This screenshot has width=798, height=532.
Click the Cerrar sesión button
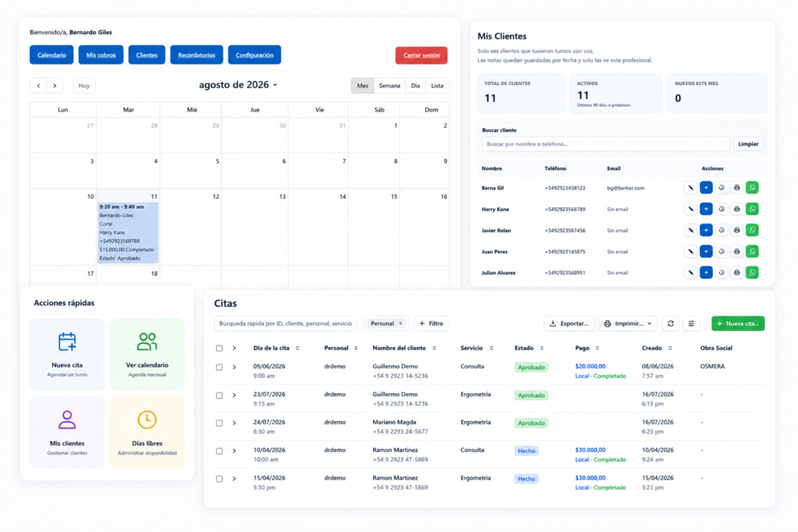[422, 55]
